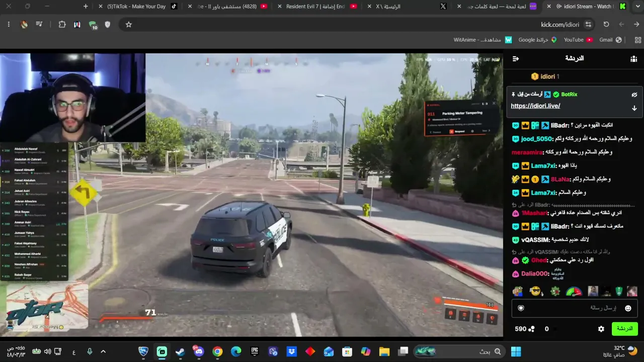This screenshot has width=644, height=362.
Task: Open jood_5050's chat profile
Action: (x=537, y=139)
